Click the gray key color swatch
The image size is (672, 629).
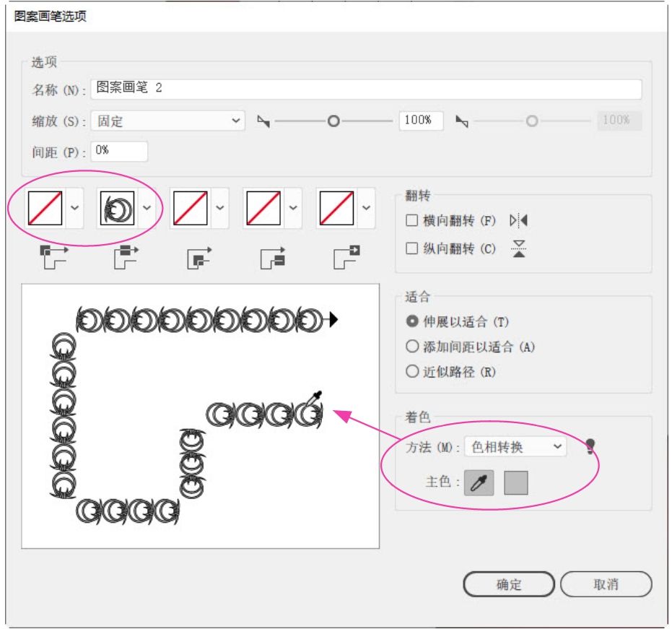[x=516, y=483]
